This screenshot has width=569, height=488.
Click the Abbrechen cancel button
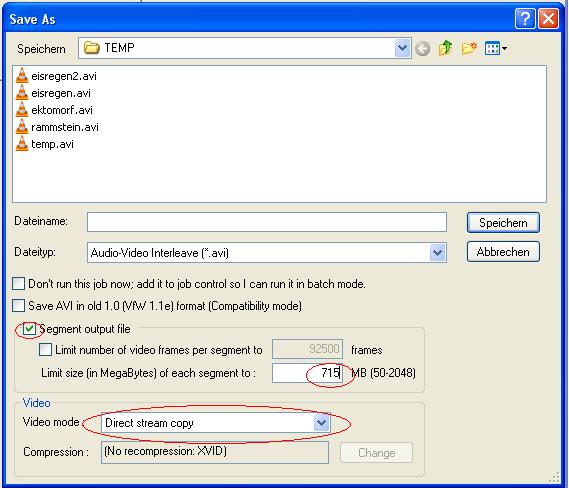503,252
